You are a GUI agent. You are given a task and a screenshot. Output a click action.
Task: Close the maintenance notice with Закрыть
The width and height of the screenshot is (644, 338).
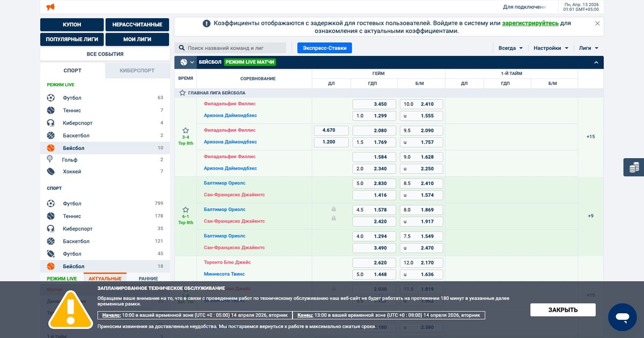pos(563,310)
